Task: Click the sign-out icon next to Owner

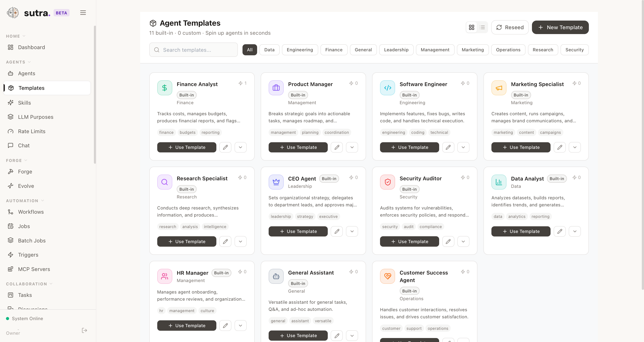Action: pyautogui.click(x=84, y=330)
